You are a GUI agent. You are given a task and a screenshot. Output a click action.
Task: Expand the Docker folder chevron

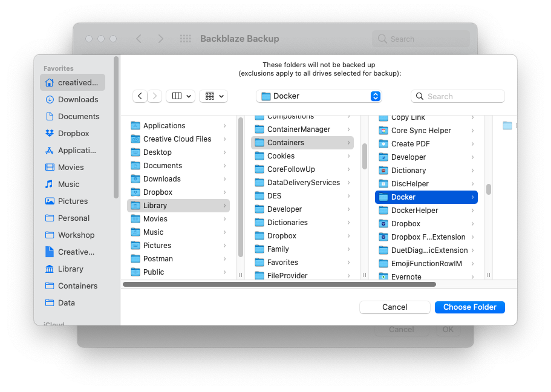pos(472,197)
